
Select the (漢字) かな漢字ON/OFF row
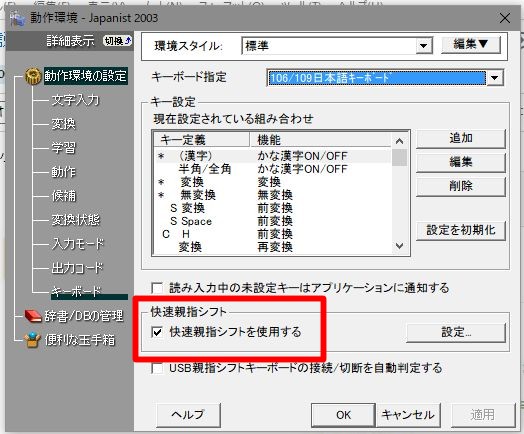(x=273, y=156)
